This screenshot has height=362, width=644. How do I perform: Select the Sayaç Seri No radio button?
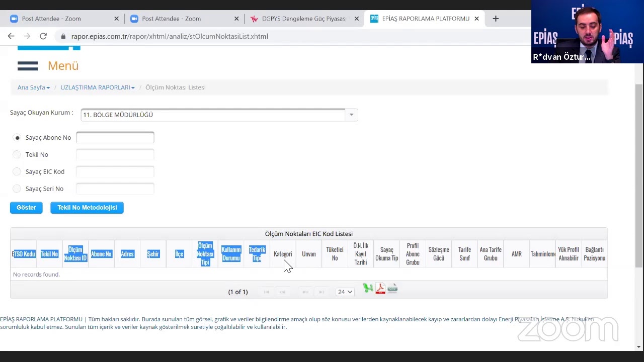[x=17, y=189]
